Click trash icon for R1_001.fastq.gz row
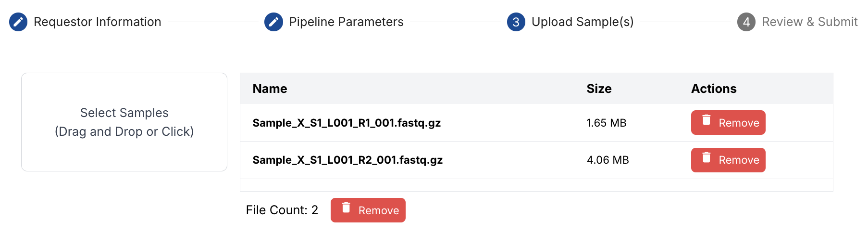868x234 pixels. click(x=707, y=120)
